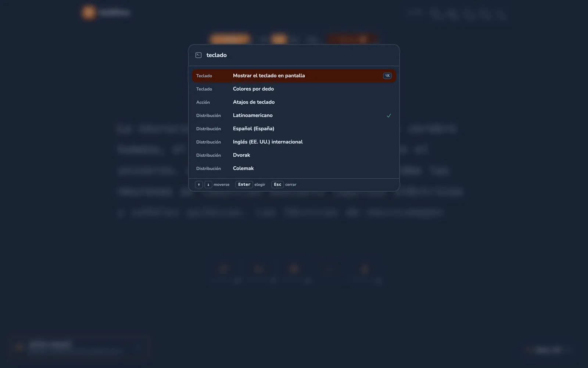Select "Mostrar el teclado en pantalla" command
The image size is (588, 368).
(294, 76)
